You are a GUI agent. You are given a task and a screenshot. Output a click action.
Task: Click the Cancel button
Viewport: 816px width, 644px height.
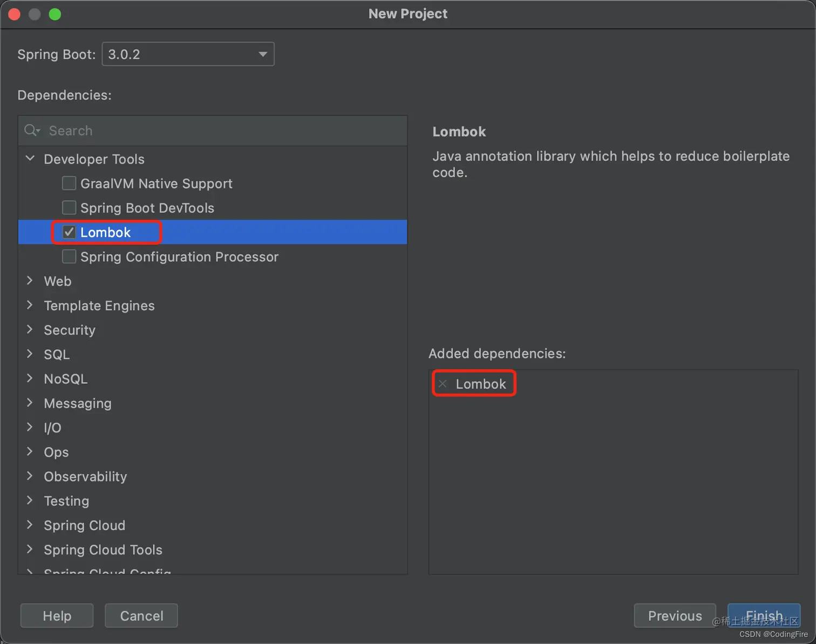pyautogui.click(x=141, y=616)
